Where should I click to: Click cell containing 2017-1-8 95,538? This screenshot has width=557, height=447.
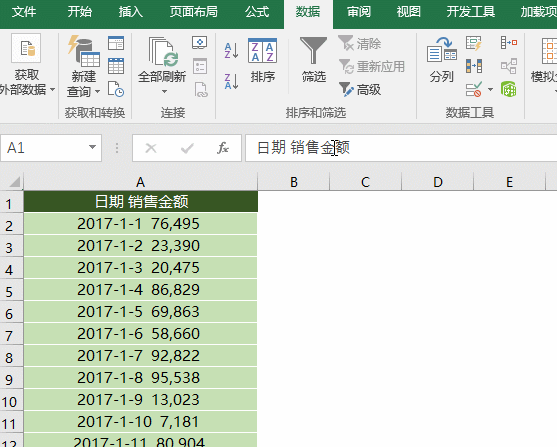(141, 378)
